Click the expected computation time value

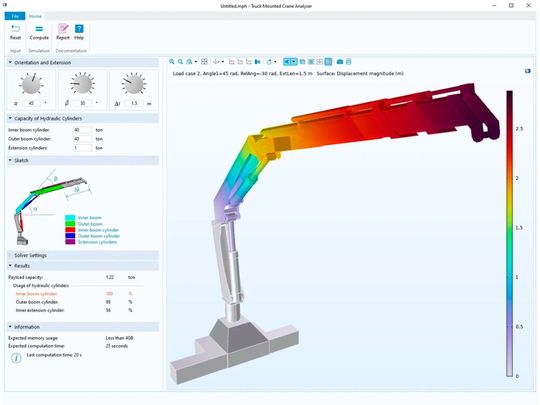point(117,346)
